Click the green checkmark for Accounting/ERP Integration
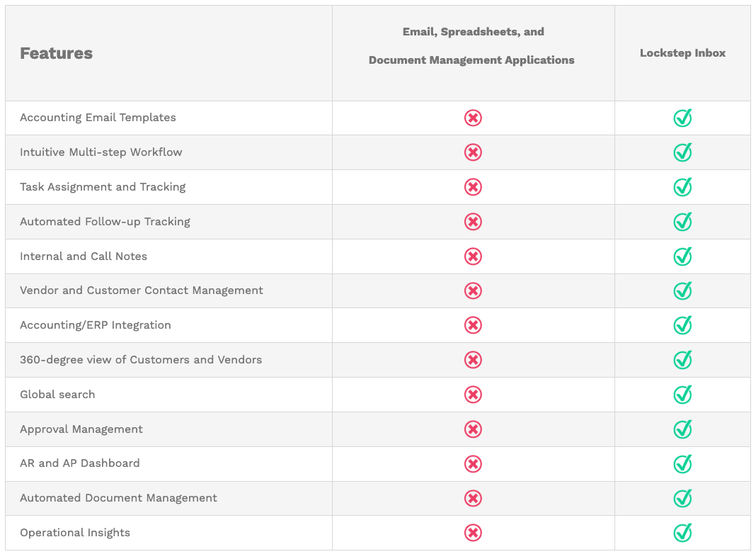The width and height of the screenshot is (756, 554). click(682, 325)
